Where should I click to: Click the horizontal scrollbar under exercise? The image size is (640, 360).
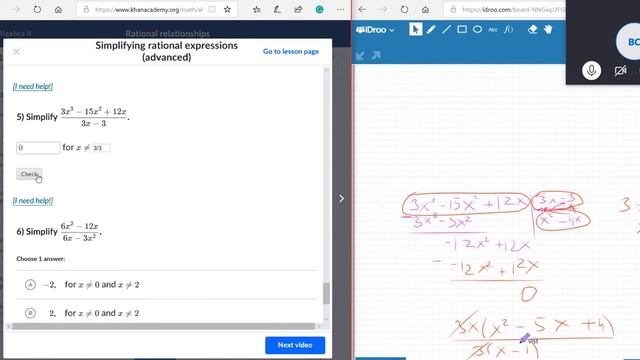coord(163,326)
